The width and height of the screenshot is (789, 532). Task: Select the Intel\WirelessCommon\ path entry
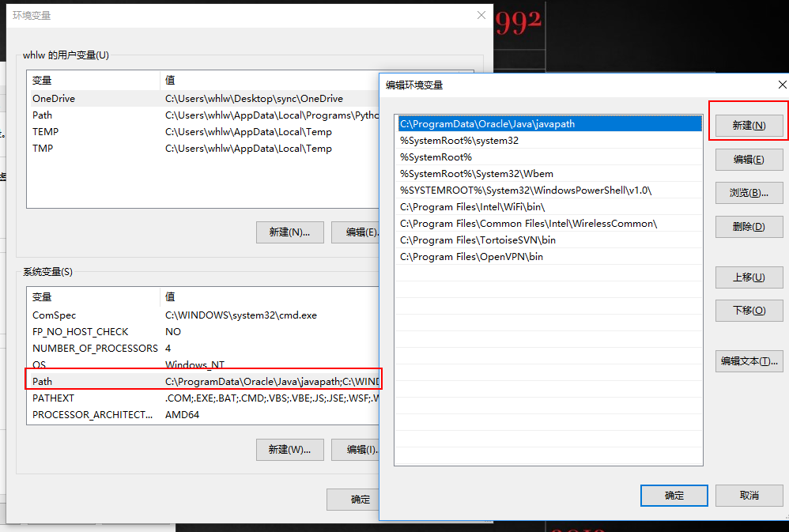[549, 224]
